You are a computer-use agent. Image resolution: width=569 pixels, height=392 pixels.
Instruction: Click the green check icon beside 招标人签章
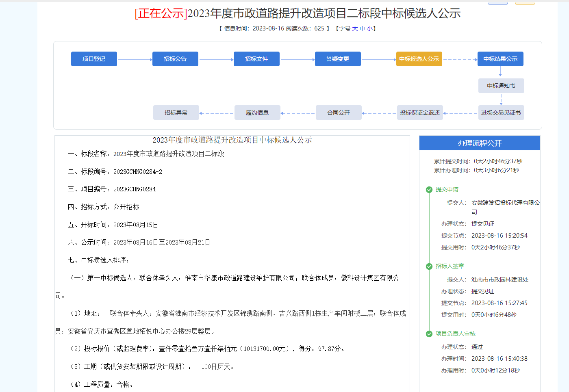[x=429, y=266]
